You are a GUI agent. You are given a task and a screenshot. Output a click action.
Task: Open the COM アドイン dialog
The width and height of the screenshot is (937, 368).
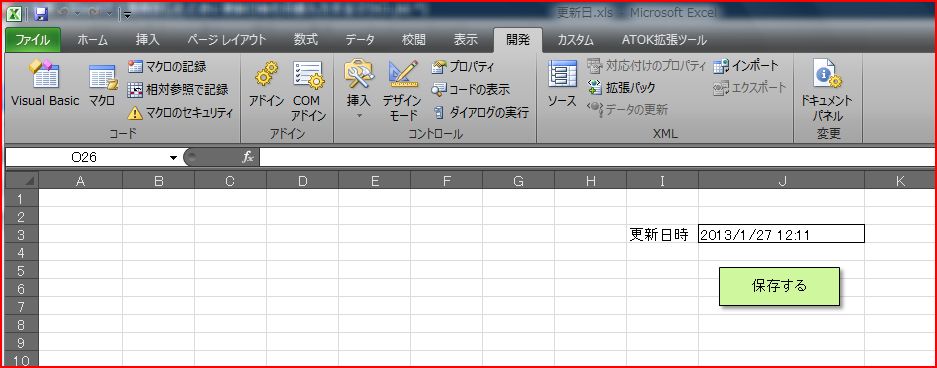coord(308,91)
